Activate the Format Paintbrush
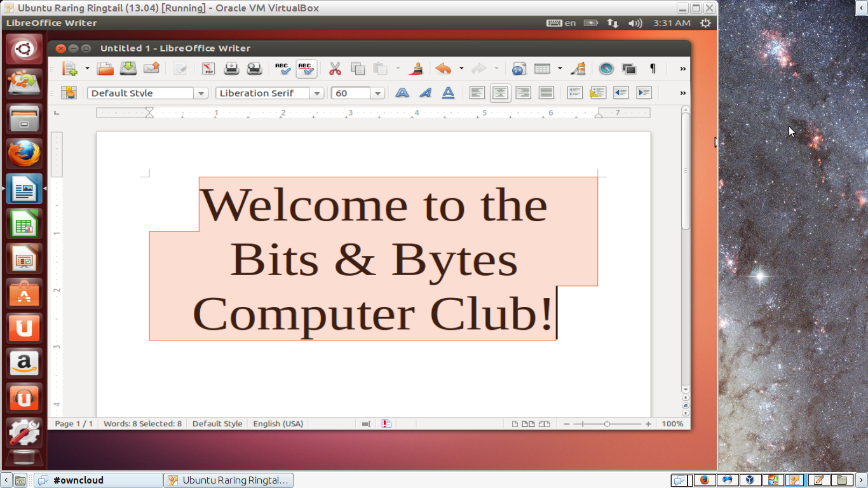Image resolution: width=868 pixels, height=488 pixels. click(x=416, y=69)
